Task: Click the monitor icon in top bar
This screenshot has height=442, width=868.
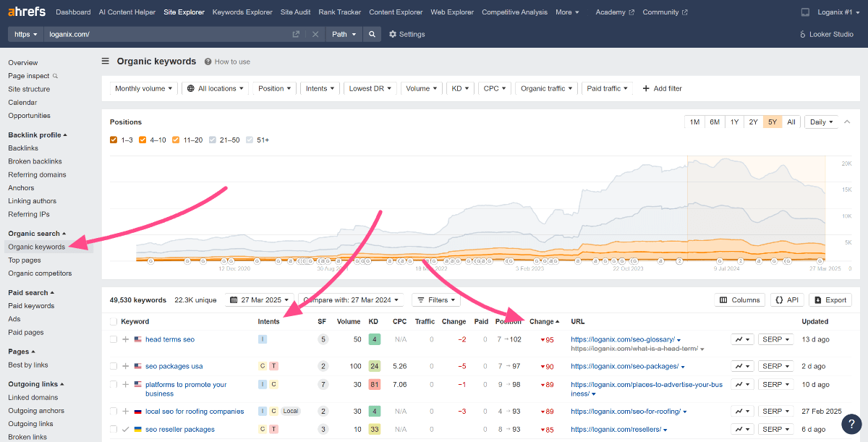Action: coord(806,12)
